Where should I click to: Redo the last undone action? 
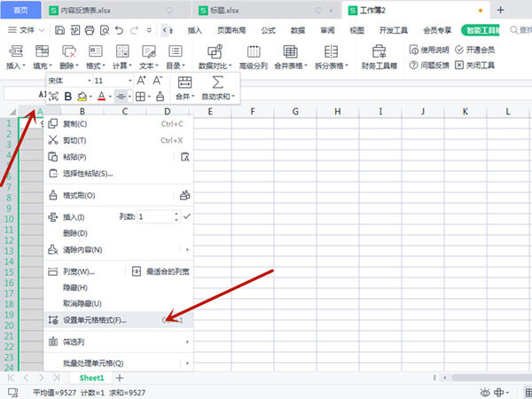(135, 30)
